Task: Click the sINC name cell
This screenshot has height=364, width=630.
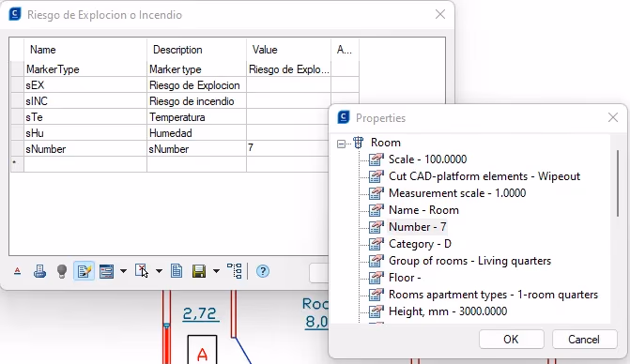Action: click(85, 101)
